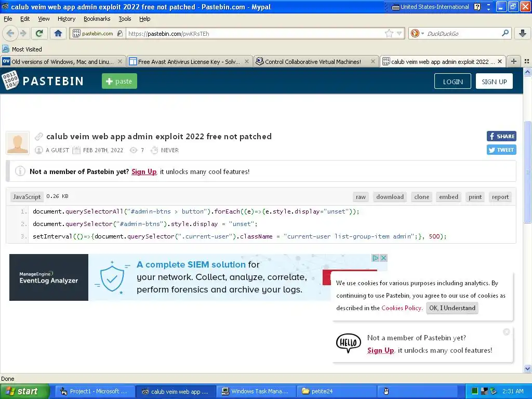The width and height of the screenshot is (532, 399).
Task: Click the download button for the paste
Action: click(x=390, y=197)
